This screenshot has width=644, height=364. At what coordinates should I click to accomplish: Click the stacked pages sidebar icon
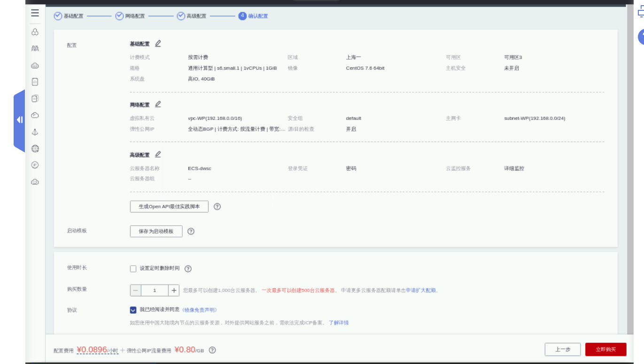coord(35,98)
